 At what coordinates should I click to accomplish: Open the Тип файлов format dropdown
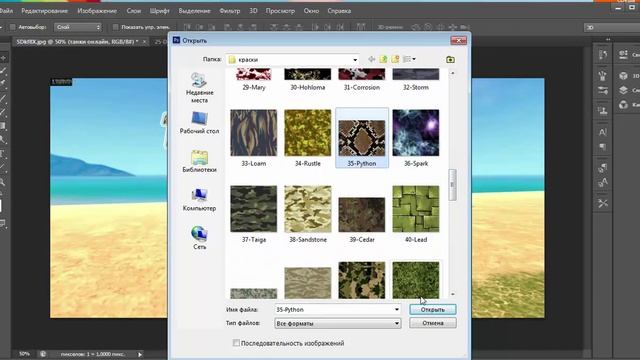click(x=338, y=323)
